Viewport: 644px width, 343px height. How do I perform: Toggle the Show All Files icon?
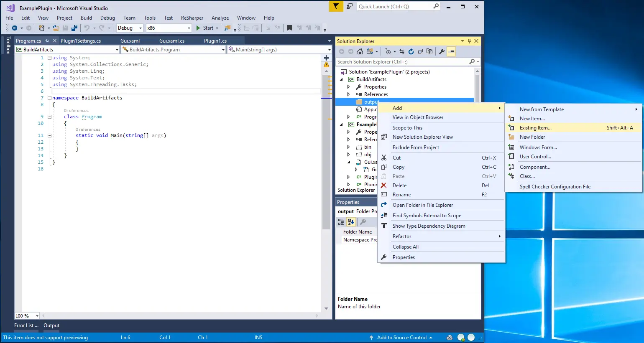[429, 51]
